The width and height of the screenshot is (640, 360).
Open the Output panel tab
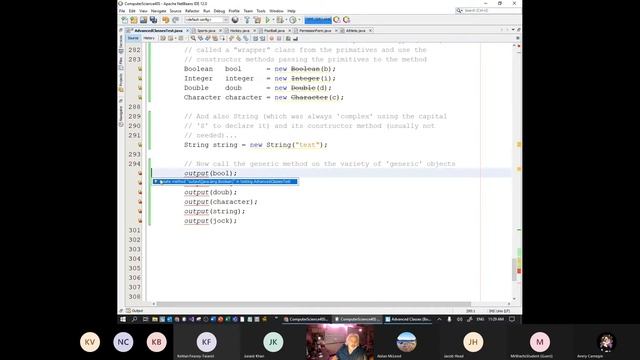pos(135,311)
